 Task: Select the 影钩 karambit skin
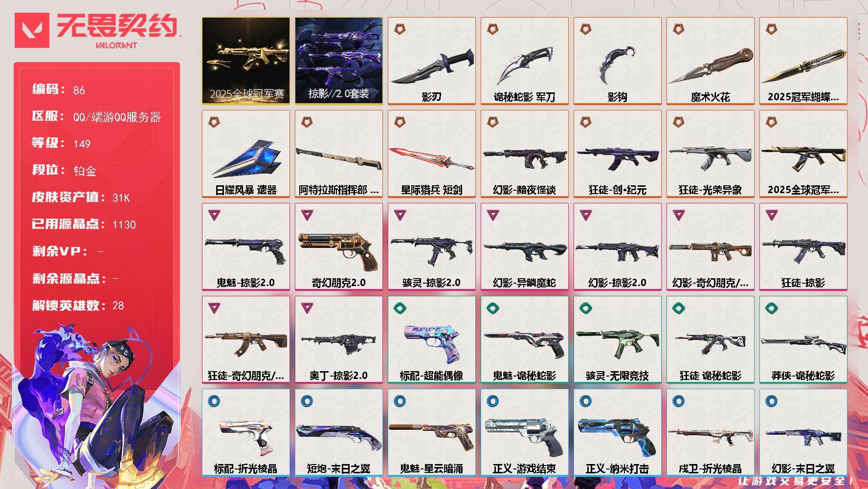pyautogui.click(x=618, y=61)
